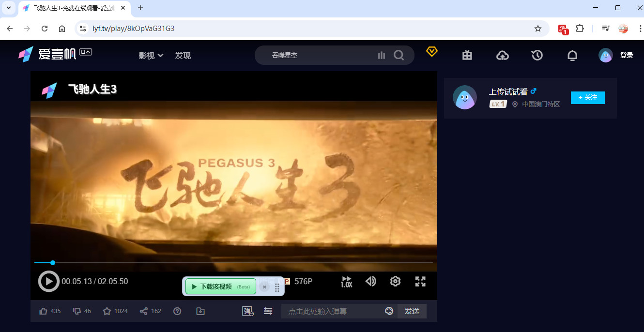Open uploader 上传试试看 profile name
644x332 pixels.
point(508,91)
